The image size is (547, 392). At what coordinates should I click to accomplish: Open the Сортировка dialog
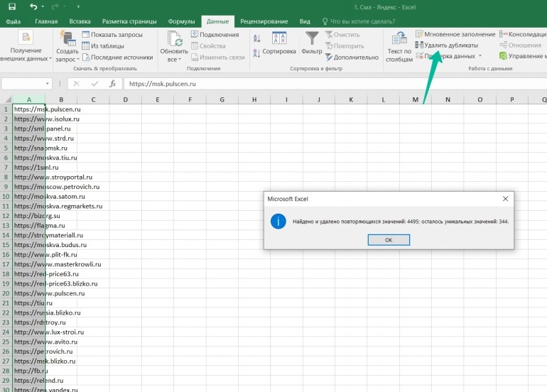click(279, 43)
